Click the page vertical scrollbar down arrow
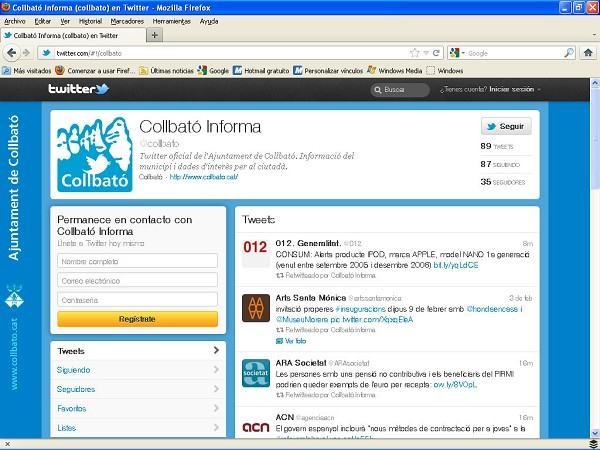This screenshot has height=450, width=600. [595, 434]
